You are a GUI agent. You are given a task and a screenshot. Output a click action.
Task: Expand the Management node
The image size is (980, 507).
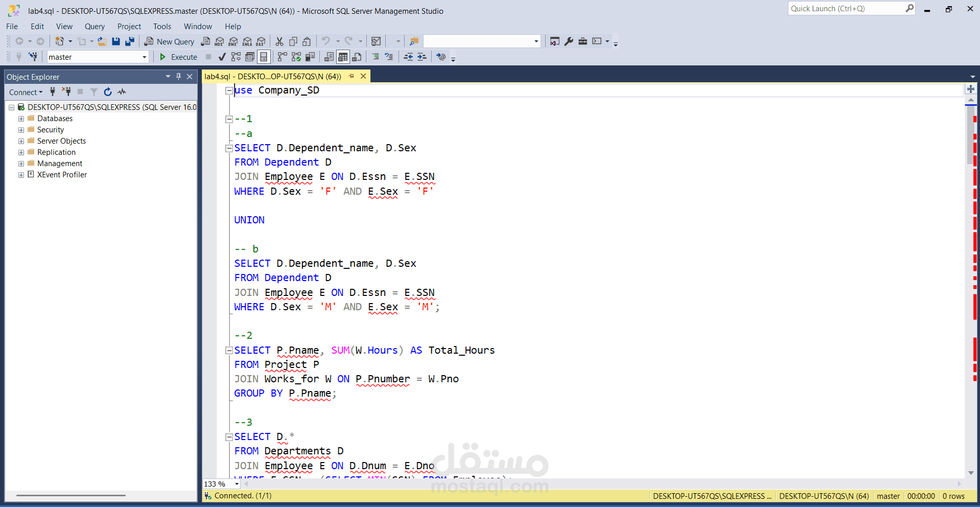[x=21, y=164]
